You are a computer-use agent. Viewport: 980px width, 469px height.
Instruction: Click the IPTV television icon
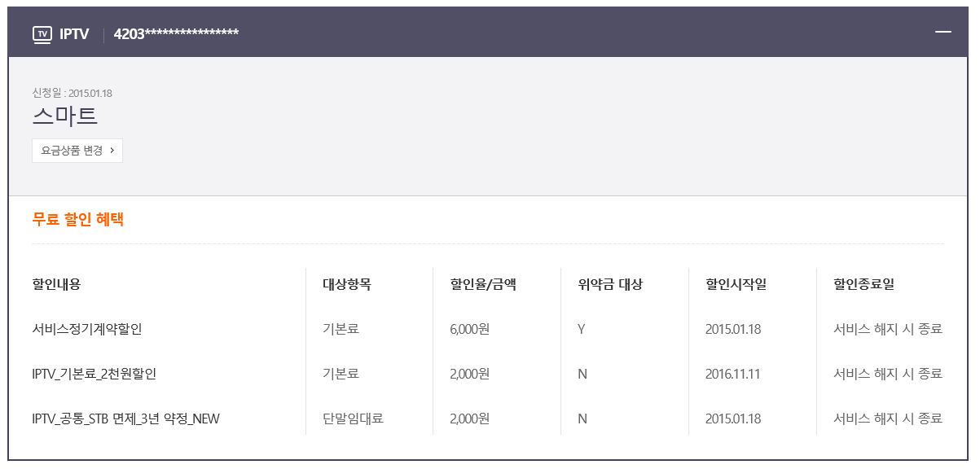pos(42,33)
